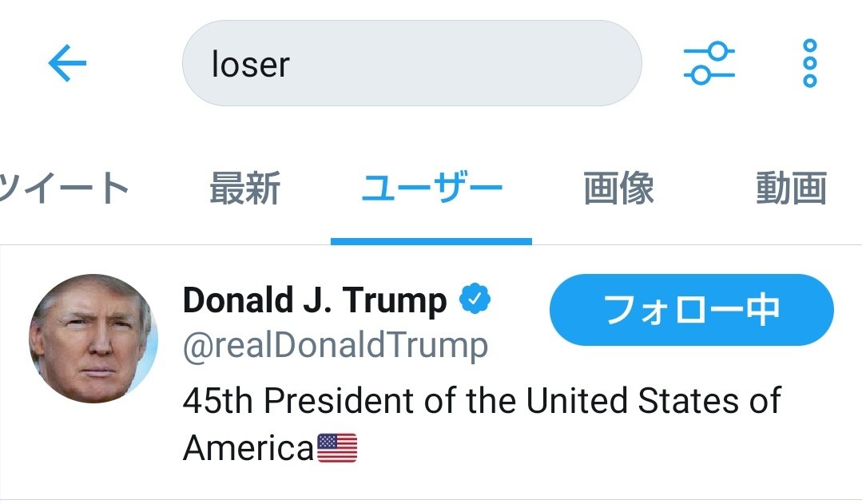This screenshot has height=504, width=862.
Task: Focus the search field containing "loser"
Action: pos(447,64)
